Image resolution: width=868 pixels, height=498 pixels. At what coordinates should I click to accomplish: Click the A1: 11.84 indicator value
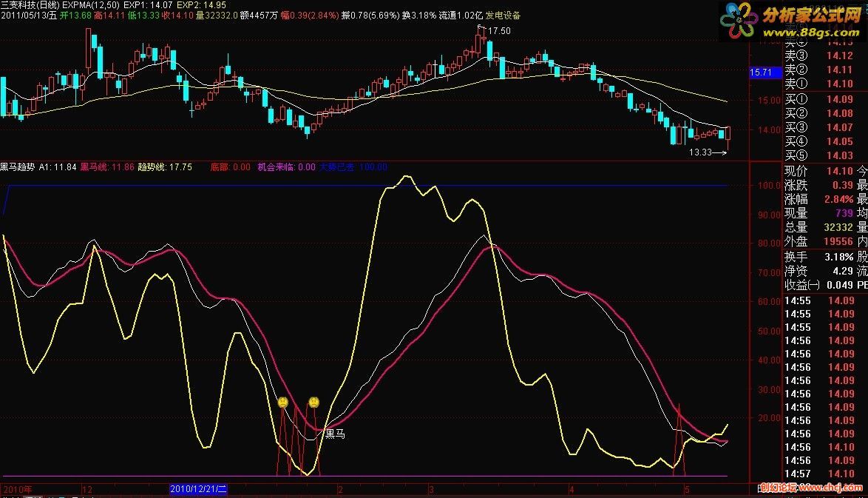point(58,166)
